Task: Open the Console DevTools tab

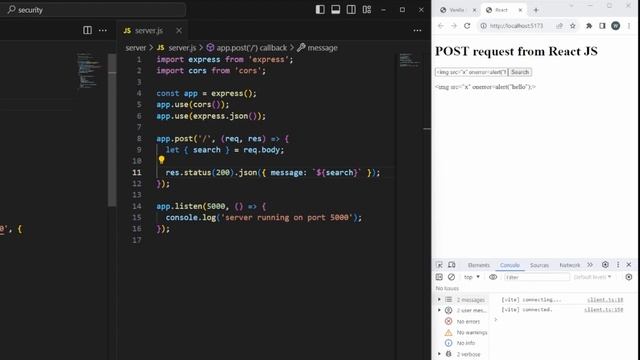Action: coord(510,265)
